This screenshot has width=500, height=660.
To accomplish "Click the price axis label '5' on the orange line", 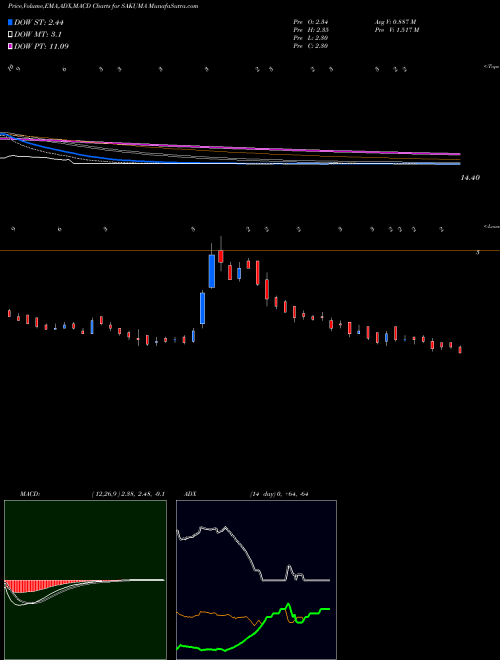I will (x=478, y=253).
